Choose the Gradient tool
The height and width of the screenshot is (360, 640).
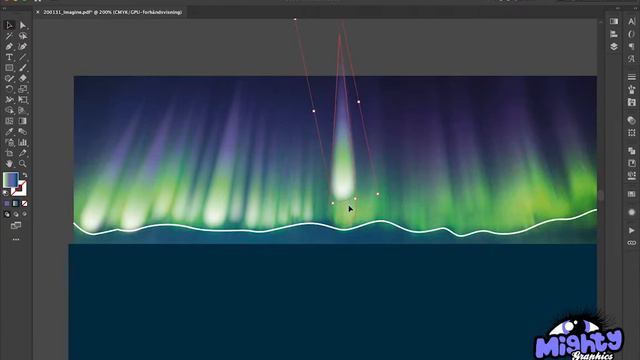23,121
